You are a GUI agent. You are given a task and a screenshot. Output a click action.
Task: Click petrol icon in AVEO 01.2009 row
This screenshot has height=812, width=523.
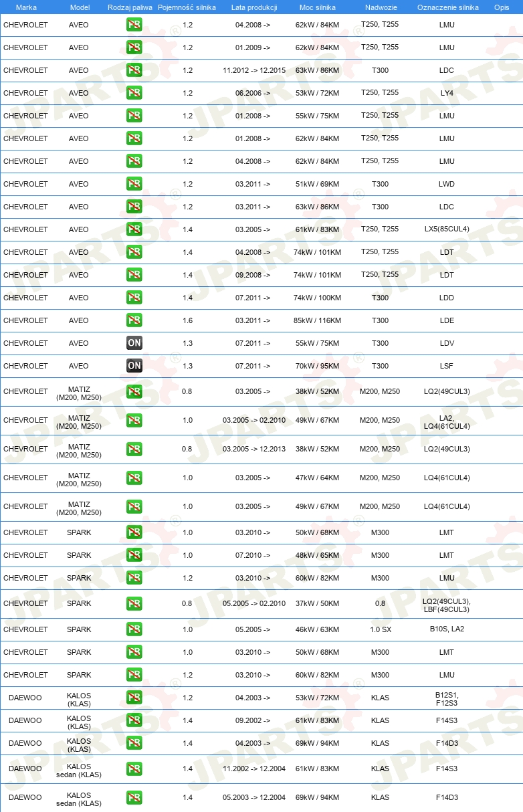point(134,47)
